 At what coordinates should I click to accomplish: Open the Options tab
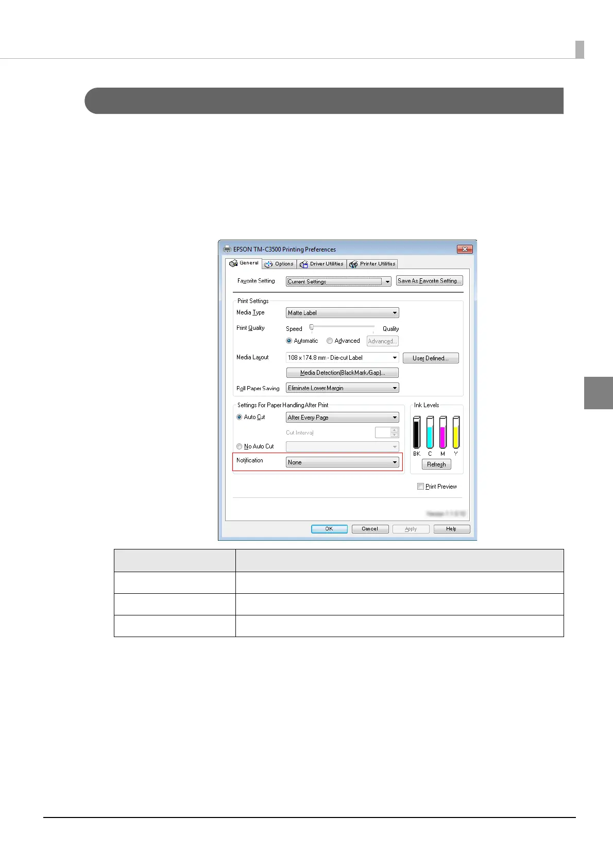click(x=279, y=264)
